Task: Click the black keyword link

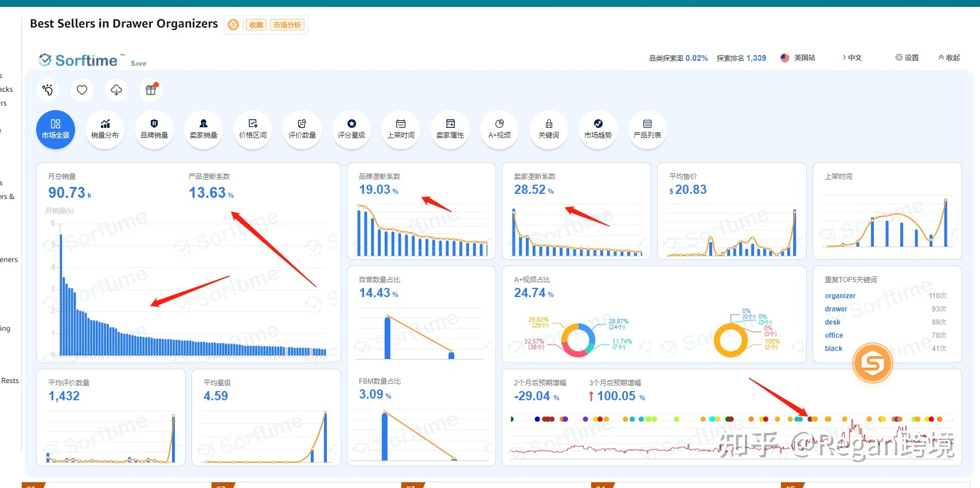Action: coord(834,349)
